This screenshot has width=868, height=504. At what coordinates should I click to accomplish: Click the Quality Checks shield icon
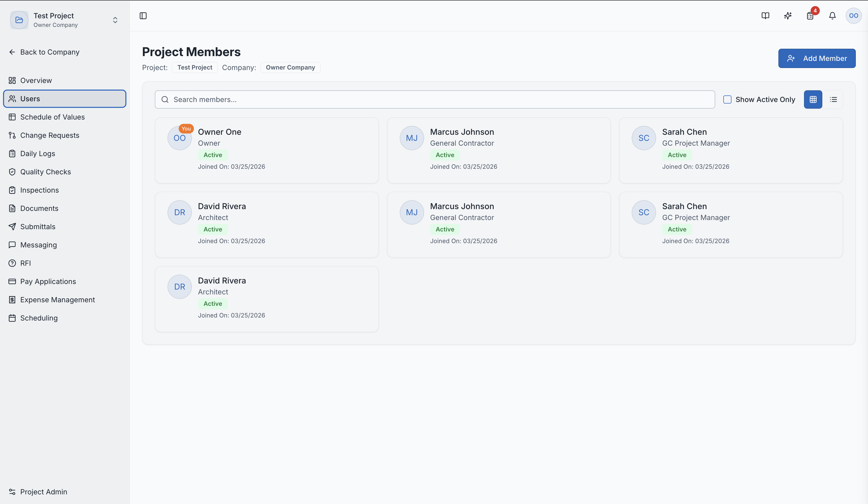coord(12,172)
